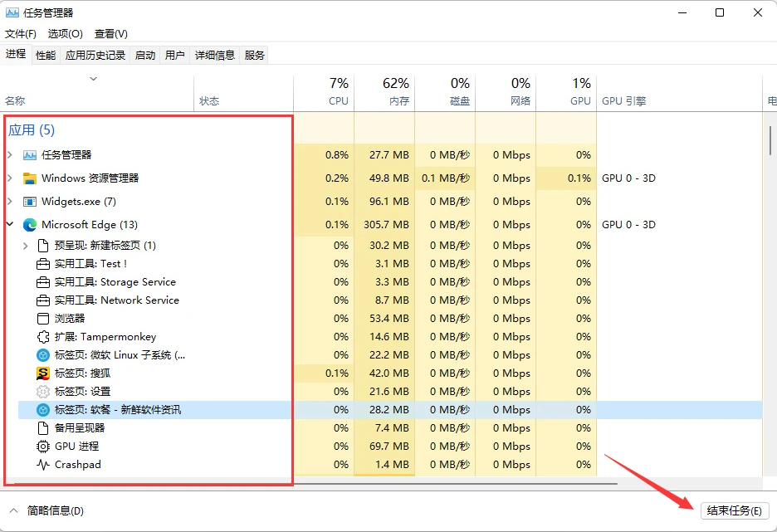Select the 扩展: Tampermonkey row
This screenshot has height=532, width=777.
[390, 337]
